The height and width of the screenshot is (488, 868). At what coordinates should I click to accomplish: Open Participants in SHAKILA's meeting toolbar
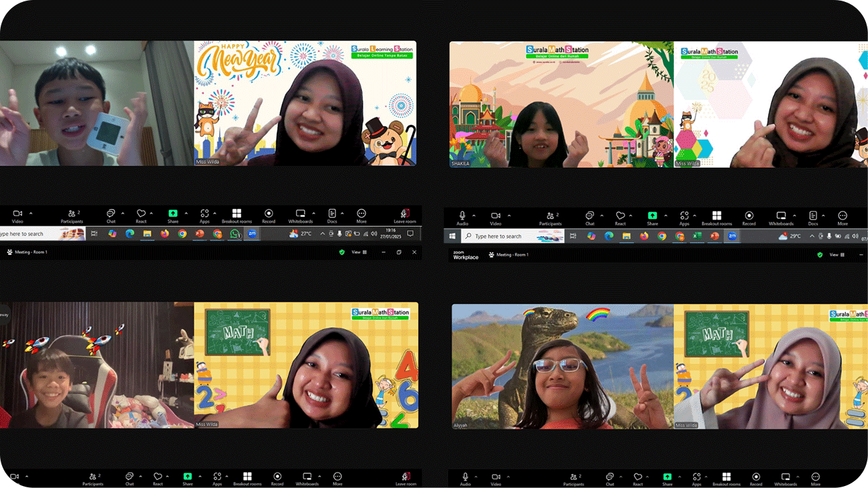(550, 217)
